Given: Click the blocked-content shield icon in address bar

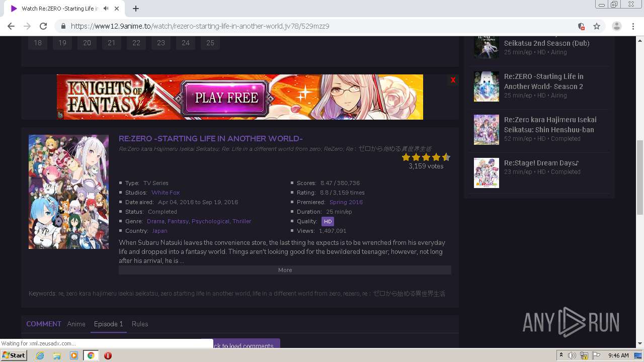Looking at the screenshot, I should [x=581, y=26].
